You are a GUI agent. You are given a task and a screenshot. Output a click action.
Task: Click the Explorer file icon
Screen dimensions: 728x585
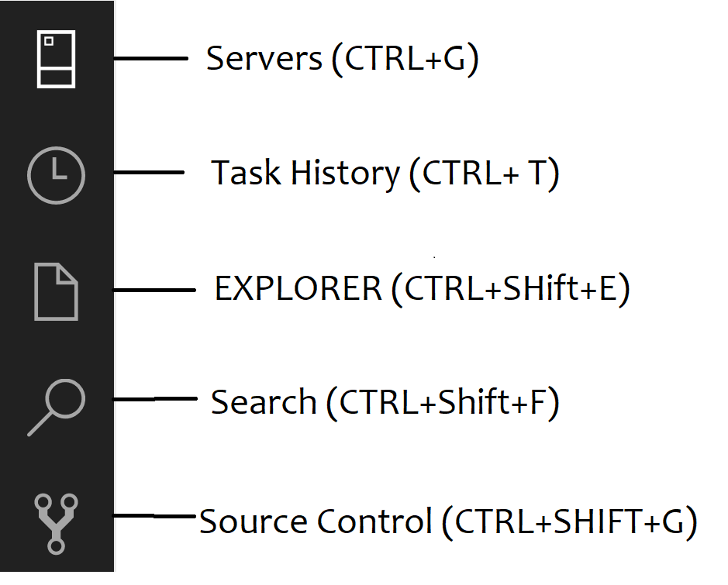(x=56, y=292)
